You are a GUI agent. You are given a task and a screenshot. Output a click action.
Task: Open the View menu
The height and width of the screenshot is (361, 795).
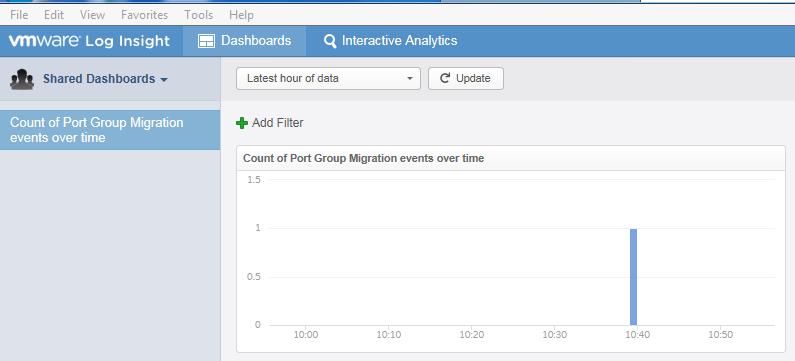point(92,15)
